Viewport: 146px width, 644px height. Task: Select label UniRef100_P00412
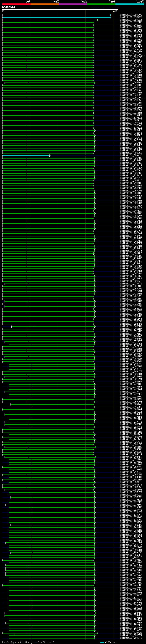(x=131, y=123)
